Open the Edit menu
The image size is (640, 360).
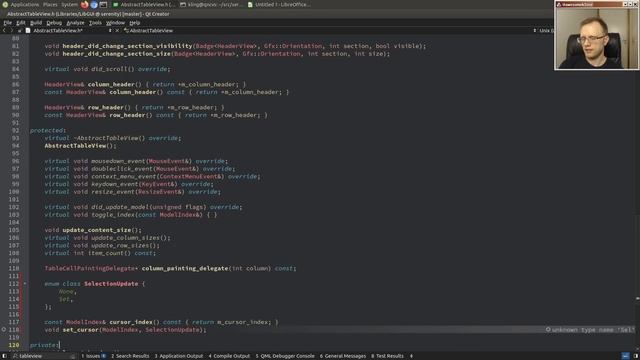pyautogui.click(x=21, y=23)
